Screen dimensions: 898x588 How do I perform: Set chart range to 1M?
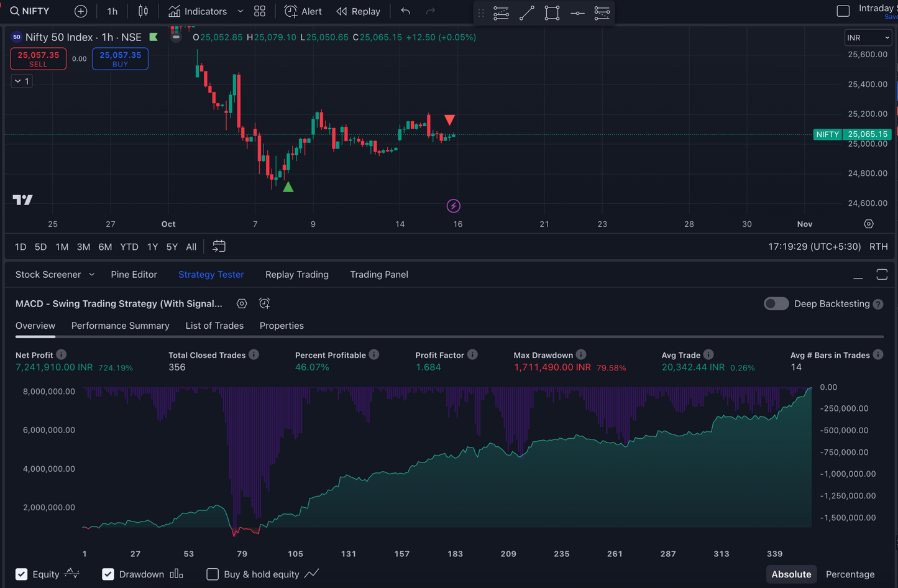pyautogui.click(x=62, y=247)
